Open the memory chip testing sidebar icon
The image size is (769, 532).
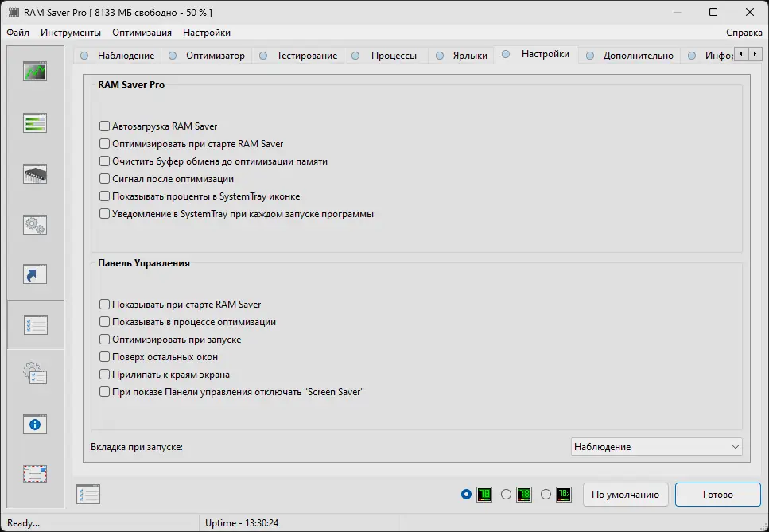[x=35, y=173]
